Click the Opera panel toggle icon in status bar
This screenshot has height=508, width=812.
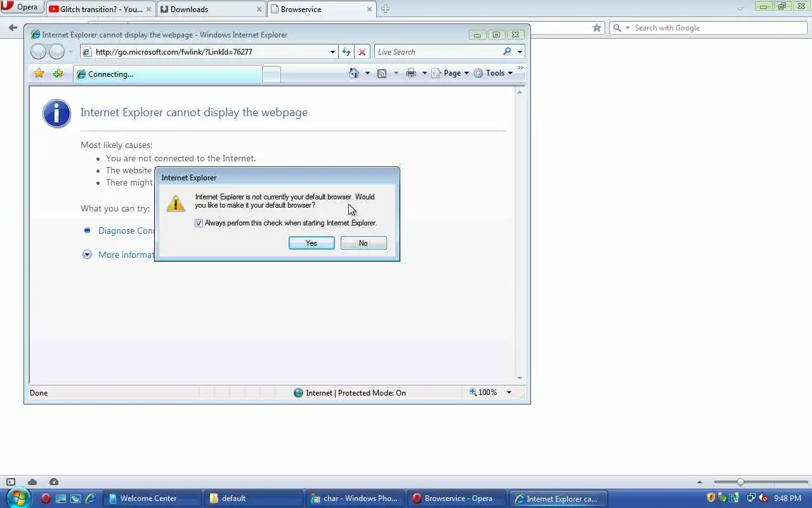[10, 482]
